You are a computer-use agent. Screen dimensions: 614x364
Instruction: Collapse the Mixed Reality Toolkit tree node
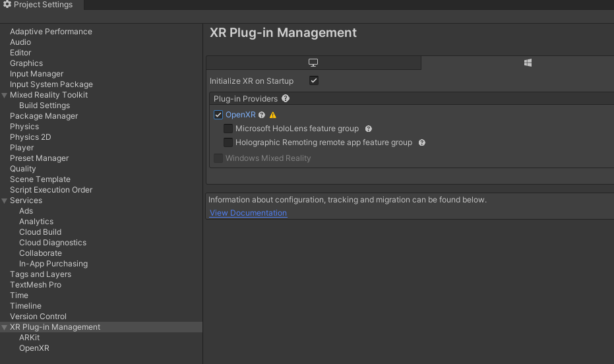[x=5, y=95]
